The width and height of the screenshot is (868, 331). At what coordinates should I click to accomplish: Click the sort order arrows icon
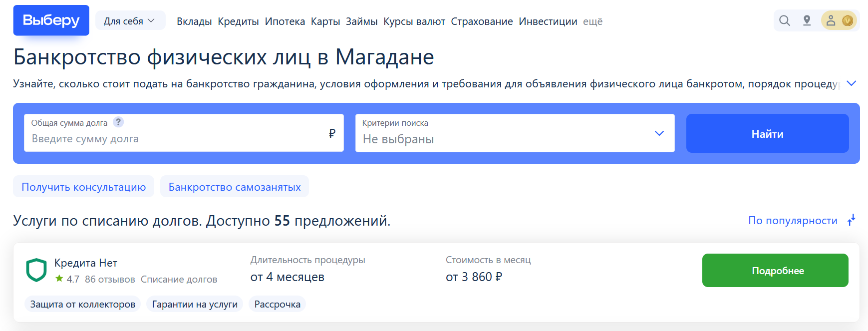point(852,220)
